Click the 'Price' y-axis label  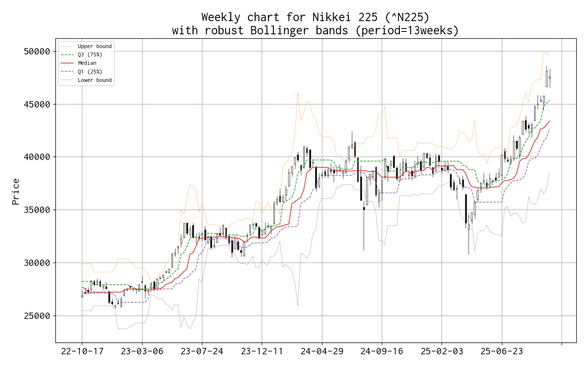pyautogui.click(x=16, y=191)
